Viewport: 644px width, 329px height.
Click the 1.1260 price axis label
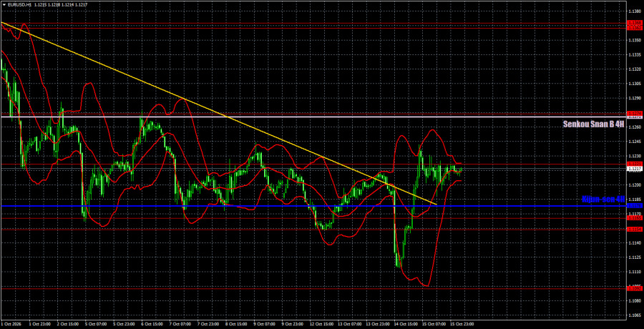click(633, 127)
